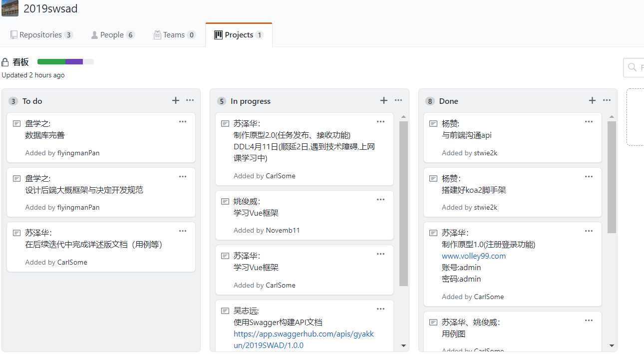
Task: Open Done column options menu
Action: pyautogui.click(x=607, y=100)
